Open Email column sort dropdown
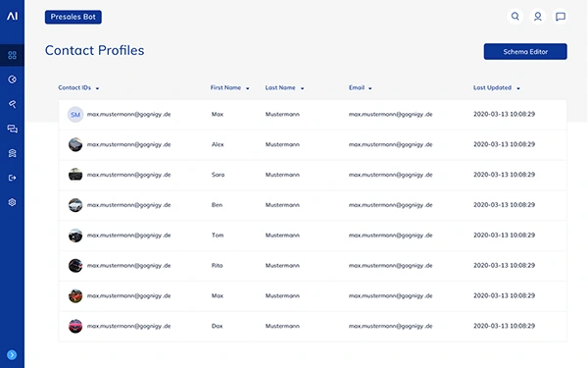The image size is (588, 368). click(370, 88)
